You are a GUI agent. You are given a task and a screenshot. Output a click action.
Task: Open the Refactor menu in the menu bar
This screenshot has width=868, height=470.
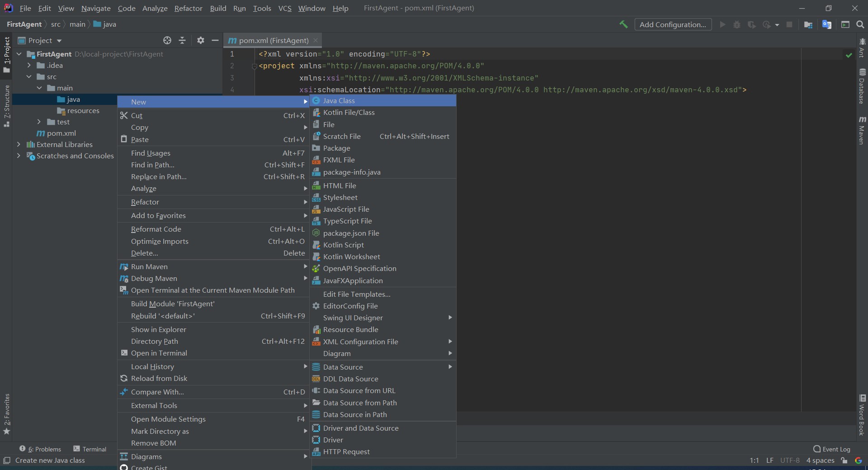pos(188,8)
